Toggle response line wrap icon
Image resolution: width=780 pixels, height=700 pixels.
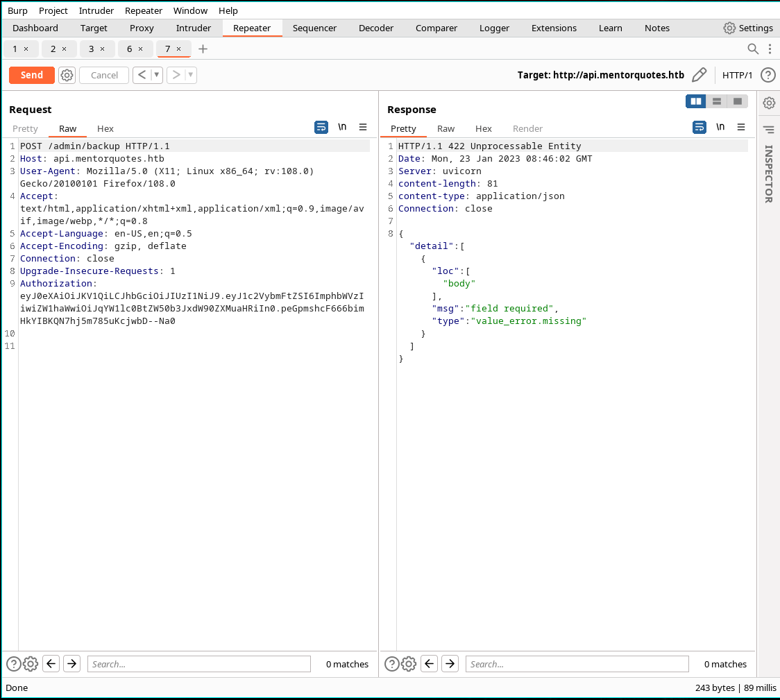700,127
